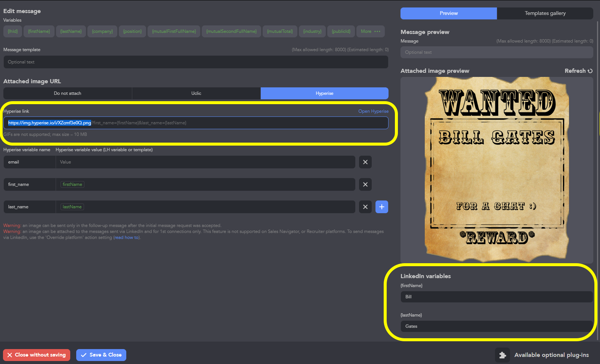Image resolution: width=600 pixels, height=364 pixels.
Task: Click the Refresh image preview icon
Action: click(590, 71)
